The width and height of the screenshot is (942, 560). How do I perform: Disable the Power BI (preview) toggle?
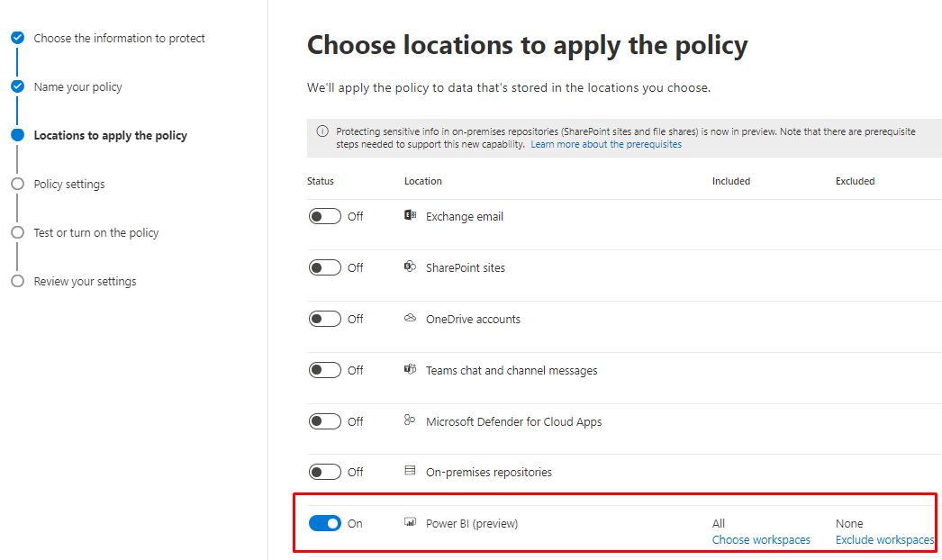(x=325, y=523)
